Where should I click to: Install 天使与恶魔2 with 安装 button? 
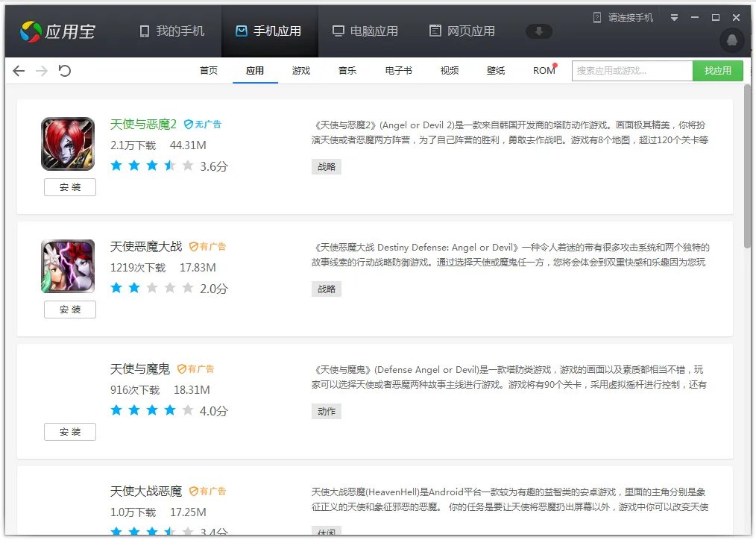coord(70,187)
